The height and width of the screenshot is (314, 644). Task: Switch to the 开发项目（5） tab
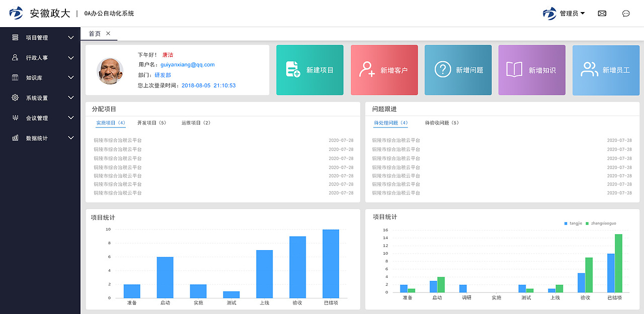click(x=151, y=123)
